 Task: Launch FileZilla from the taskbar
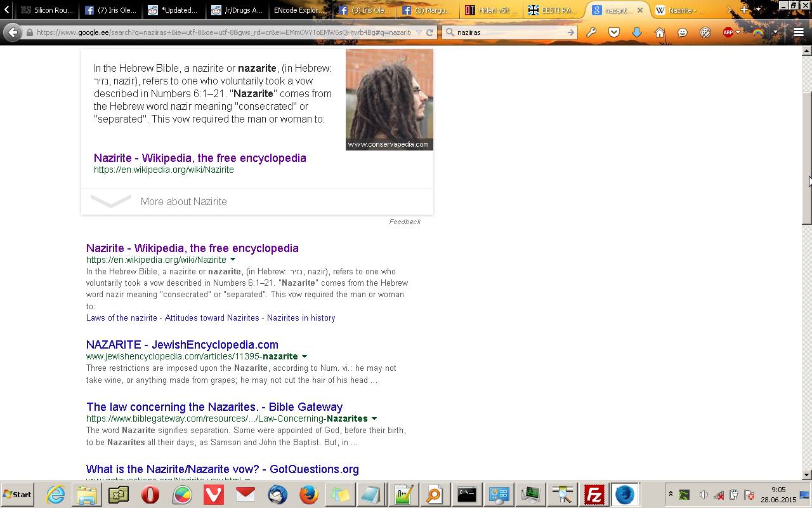(594, 494)
